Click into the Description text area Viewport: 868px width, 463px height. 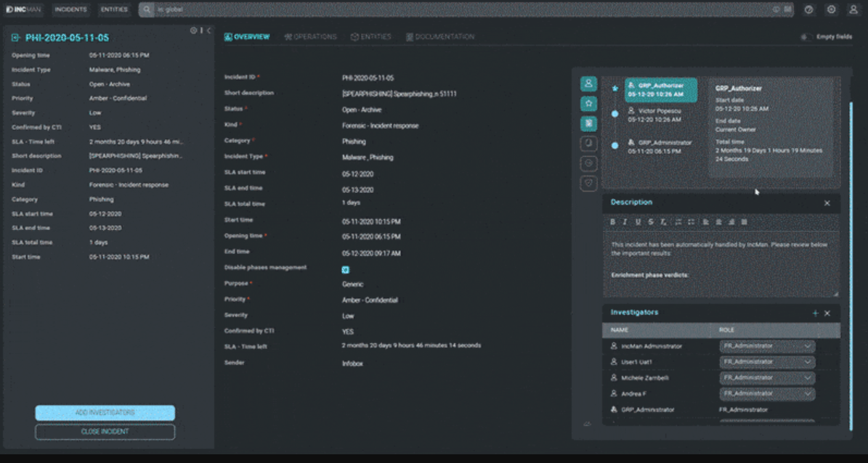tap(721, 264)
